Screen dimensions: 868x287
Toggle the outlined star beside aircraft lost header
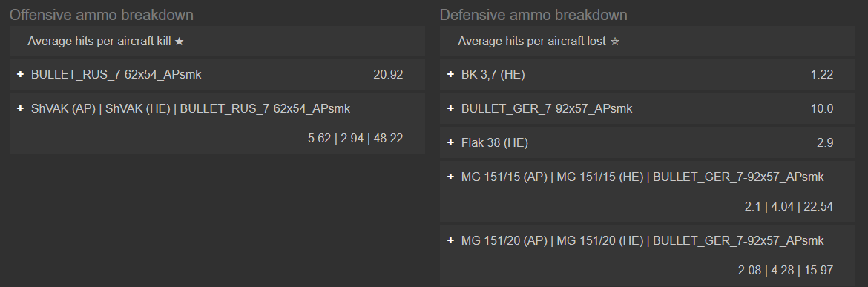click(x=614, y=42)
